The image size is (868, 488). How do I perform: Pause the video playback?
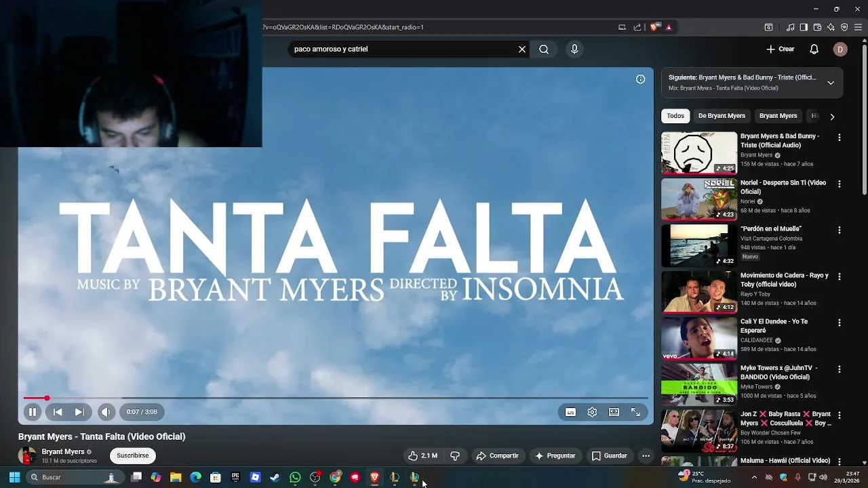(x=32, y=412)
